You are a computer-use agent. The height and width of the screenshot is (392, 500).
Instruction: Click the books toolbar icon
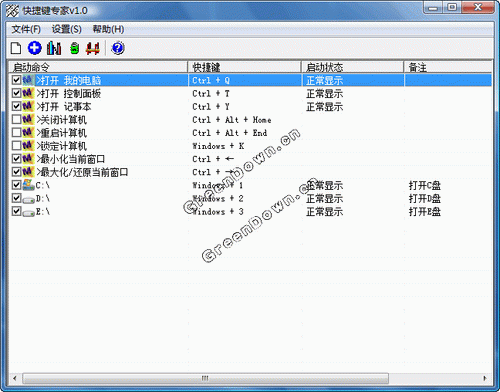click(54, 48)
